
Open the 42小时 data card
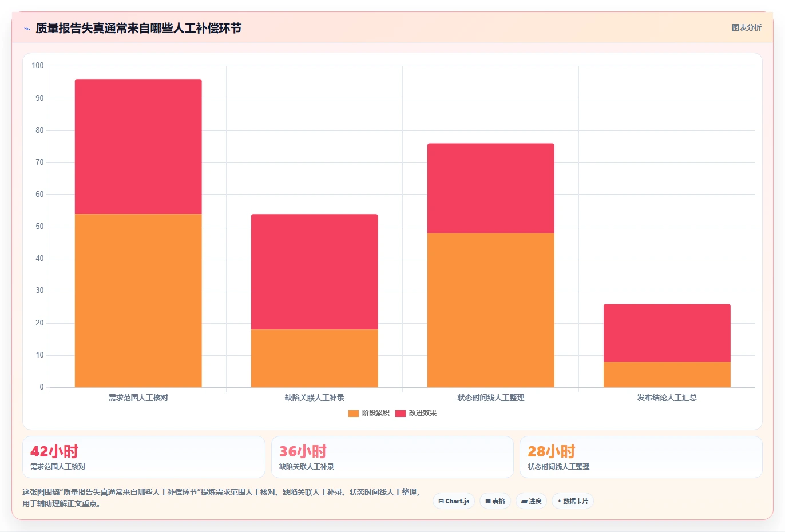(144, 457)
